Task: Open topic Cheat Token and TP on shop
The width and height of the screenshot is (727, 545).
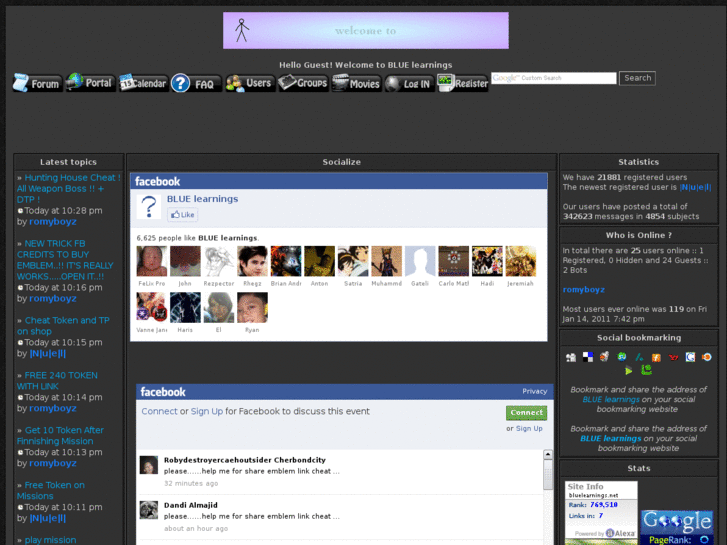Action: [x=64, y=326]
